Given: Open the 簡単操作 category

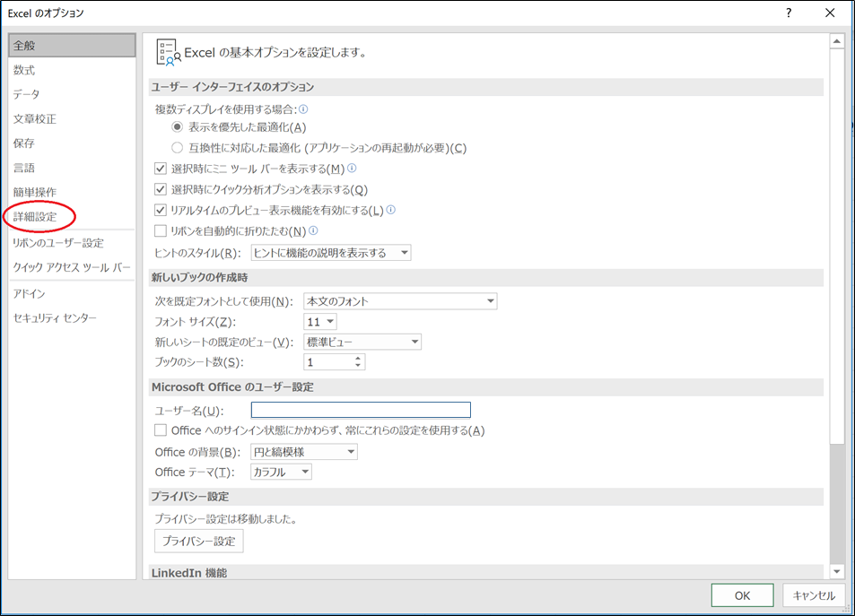Looking at the screenshot, I should coord(72,192).
